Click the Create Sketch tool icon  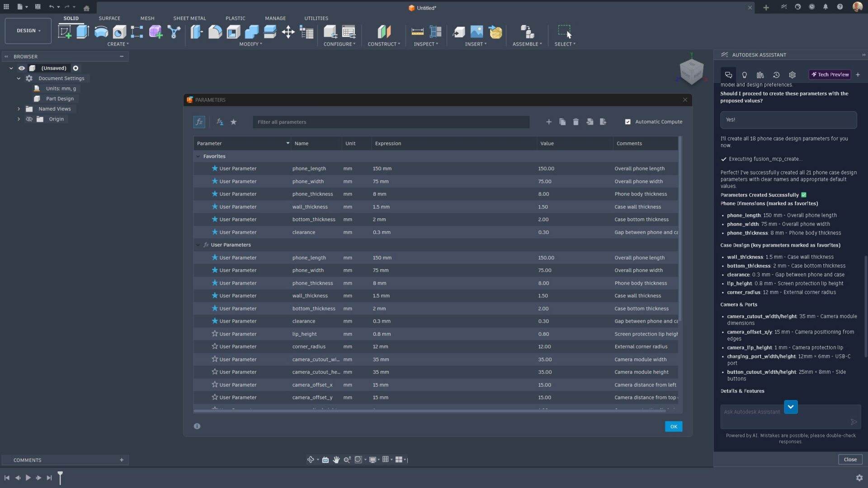(x=65, y=32)
